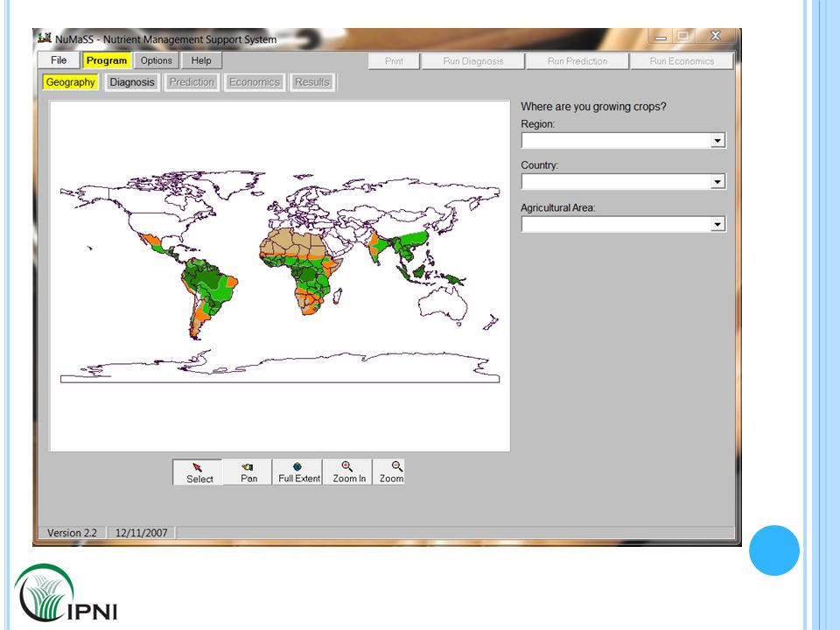The image size is (840, 630).
Task: Click the Run Economics button
Action: coord(682,61)
